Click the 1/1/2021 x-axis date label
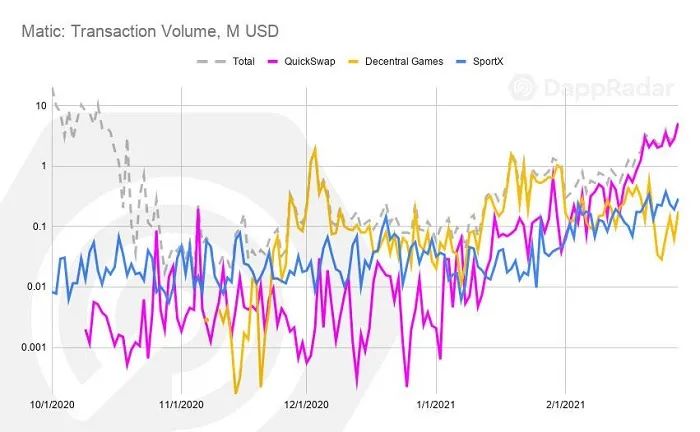700x432 pixels. point(436,405)
